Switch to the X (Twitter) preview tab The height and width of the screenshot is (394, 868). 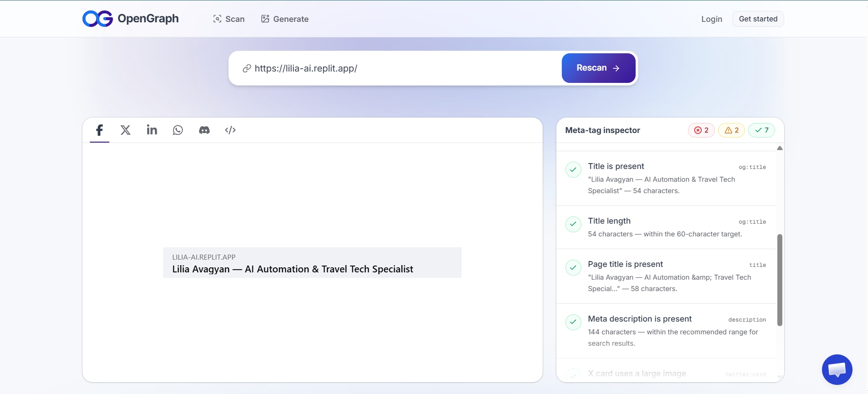coord(125,130)
